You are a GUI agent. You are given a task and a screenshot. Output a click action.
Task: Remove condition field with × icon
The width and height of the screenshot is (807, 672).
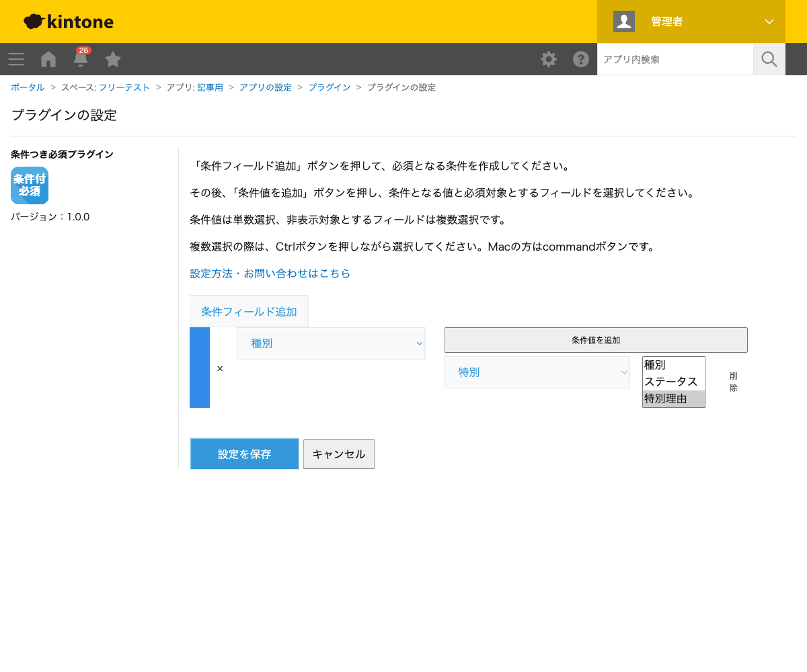[x=220, y=368]
